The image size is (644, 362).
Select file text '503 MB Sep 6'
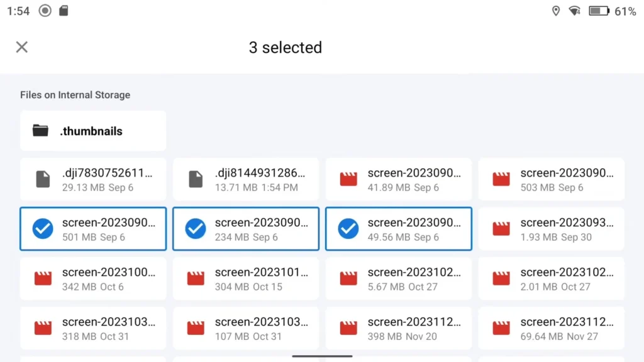(552, 187)
